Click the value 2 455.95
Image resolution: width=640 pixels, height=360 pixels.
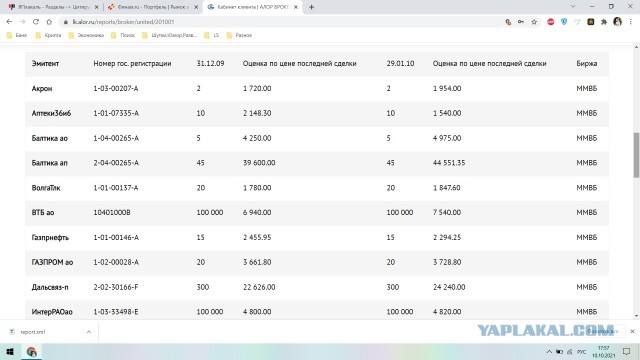pos(257,237)
